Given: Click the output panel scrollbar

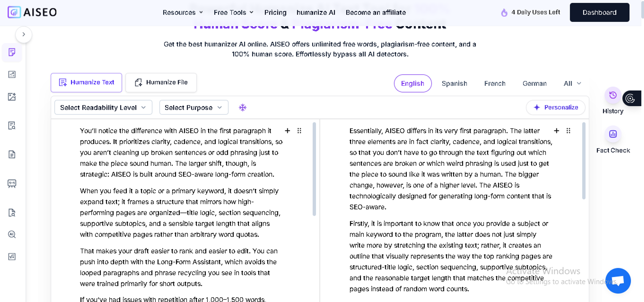Looking at the screenshot, I should tap(584, 161).
